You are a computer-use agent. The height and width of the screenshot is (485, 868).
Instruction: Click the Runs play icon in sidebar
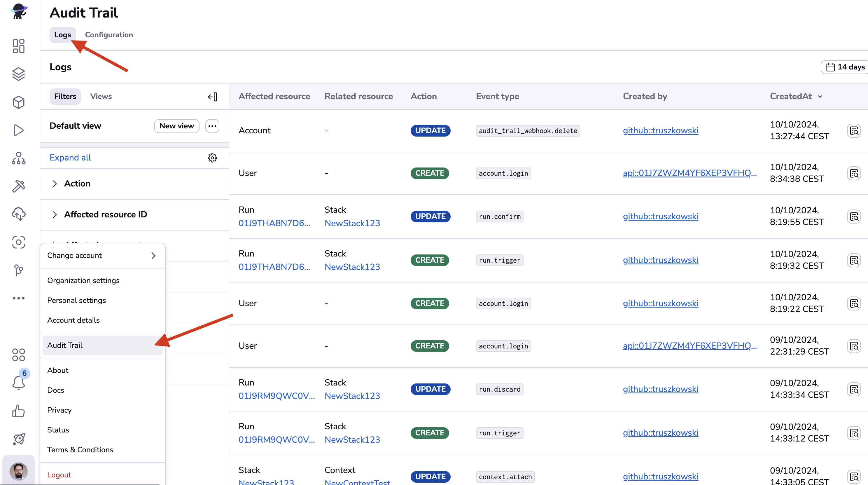click(x=19, y=130)
